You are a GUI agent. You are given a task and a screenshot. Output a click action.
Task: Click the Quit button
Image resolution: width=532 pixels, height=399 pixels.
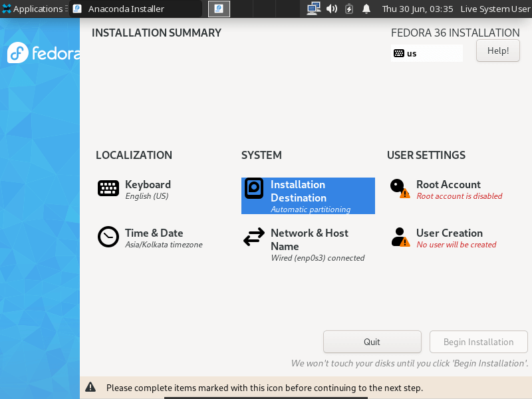[x=372, y=342]
